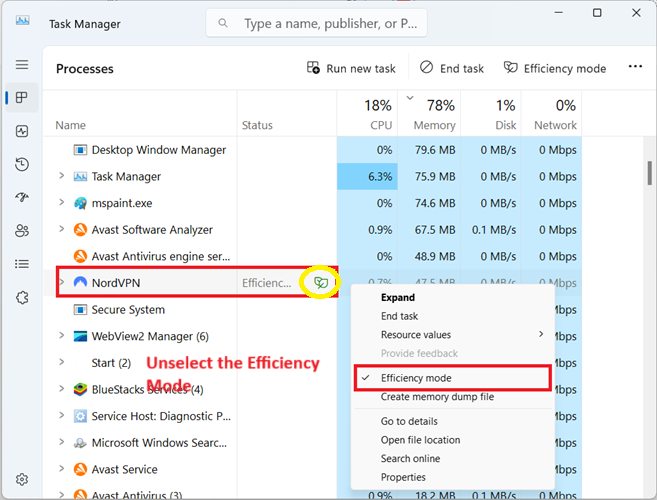Viewport: 657px width, 500px height.
Task: Expand the Avast Software Analyzer group
Action: pos(62,229)
